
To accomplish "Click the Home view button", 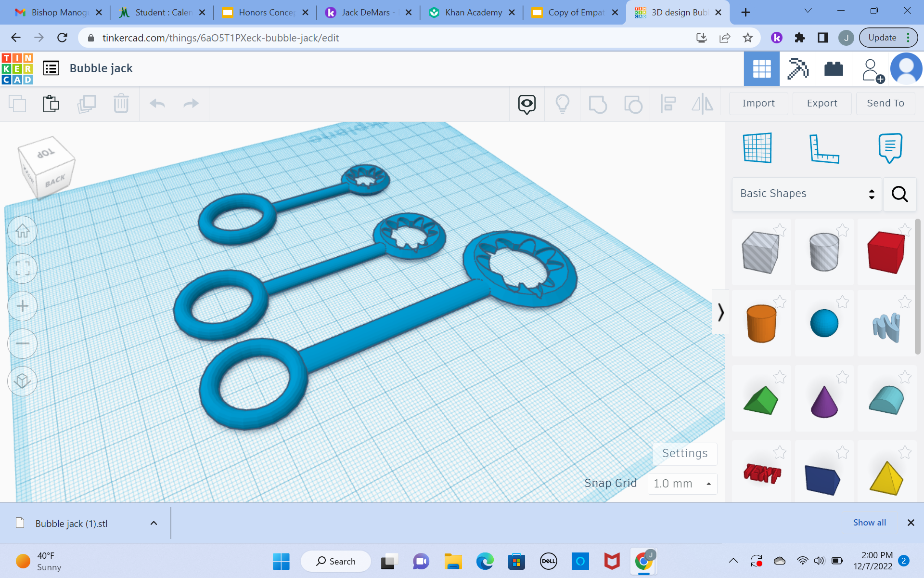I will [x=23, y=231].
